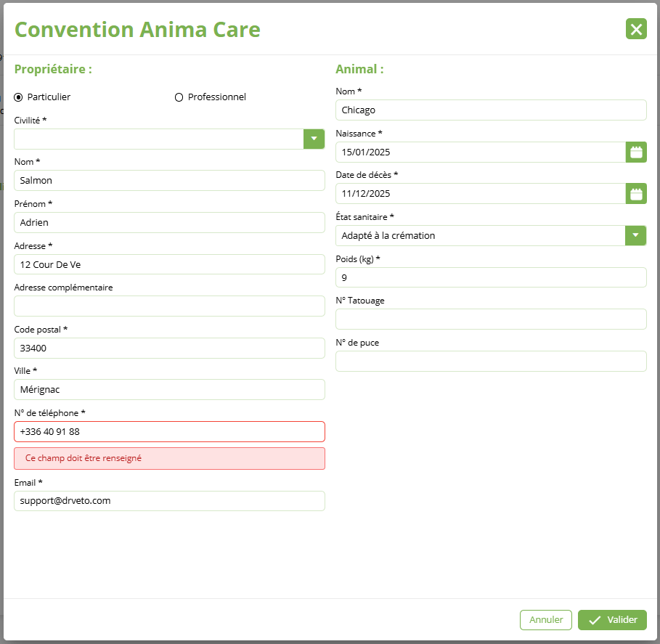Edit the Poids (kg) field

(x=491, y=277)
